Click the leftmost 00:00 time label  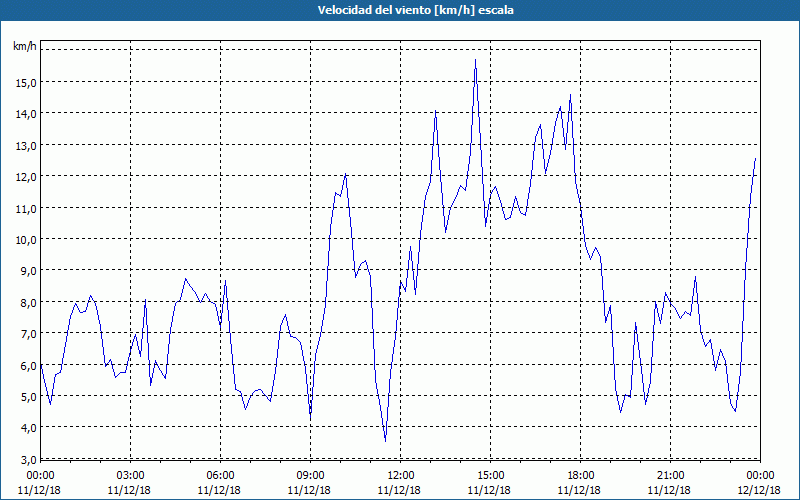click(x=40, y=475)
